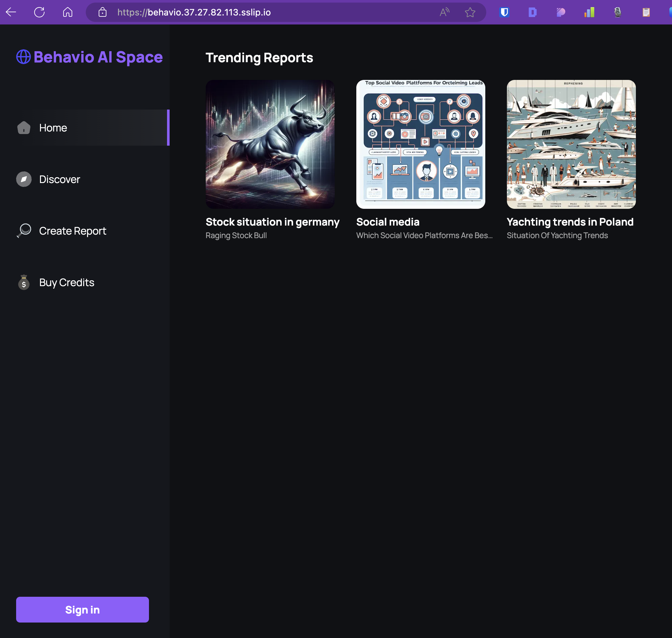Select the Discover menu item
Viewport: 672px width, 638px height.
(60, 179)
